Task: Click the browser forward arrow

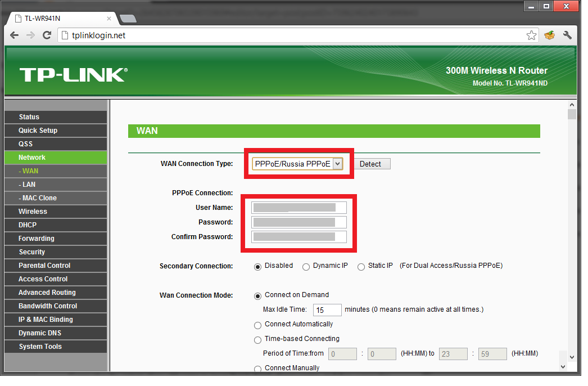Action: coord(31,35)
